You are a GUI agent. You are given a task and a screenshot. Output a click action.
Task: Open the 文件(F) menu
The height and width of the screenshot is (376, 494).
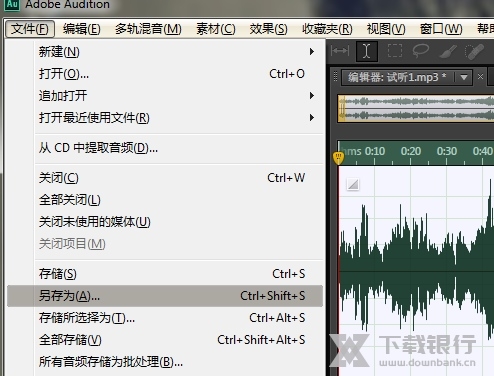click(x=30, y=29)
